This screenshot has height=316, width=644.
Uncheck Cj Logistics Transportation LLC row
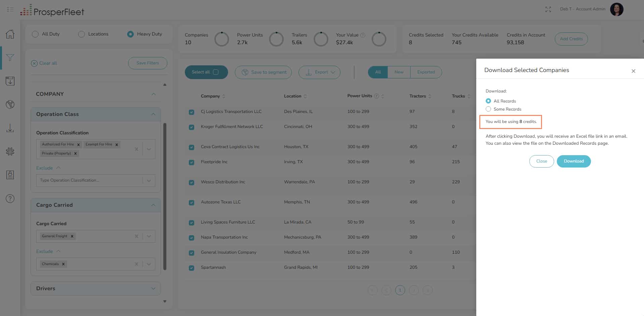[192, 112]
